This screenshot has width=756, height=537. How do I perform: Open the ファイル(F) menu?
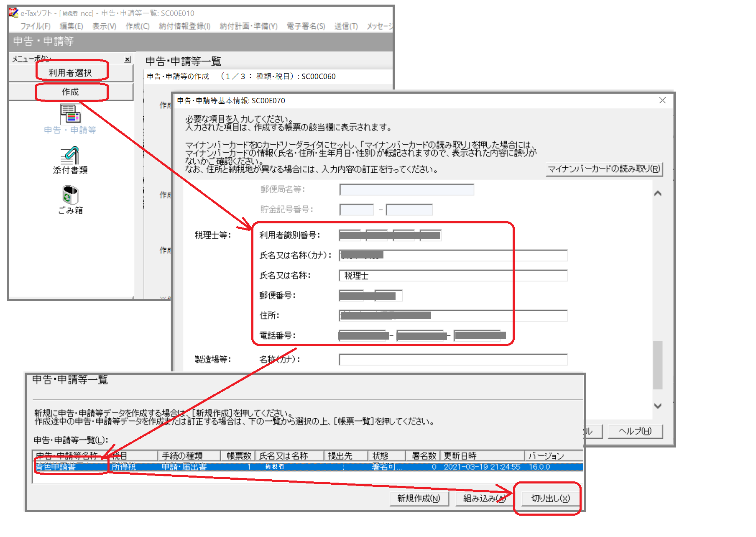coord(36,26)
